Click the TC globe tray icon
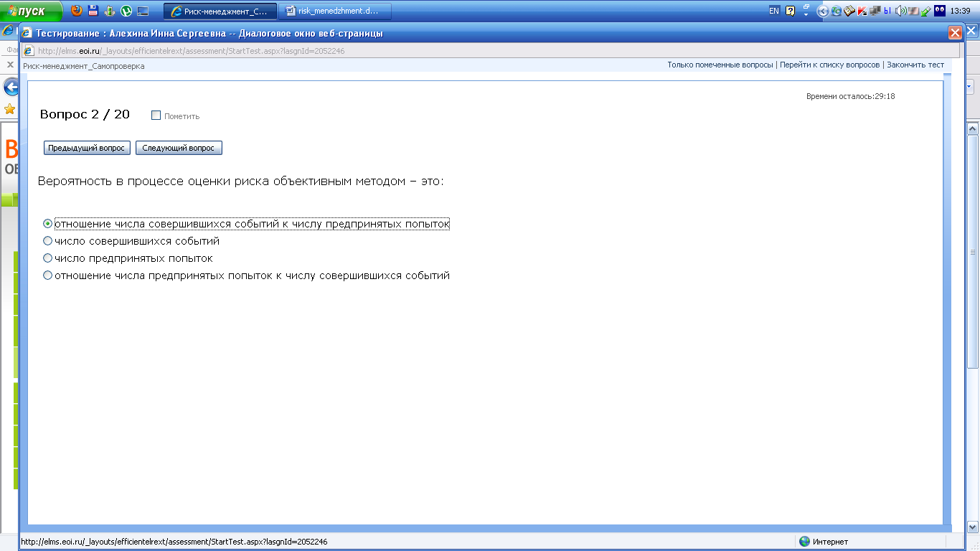This screenshot has height=551, width=980. (837, 11)
